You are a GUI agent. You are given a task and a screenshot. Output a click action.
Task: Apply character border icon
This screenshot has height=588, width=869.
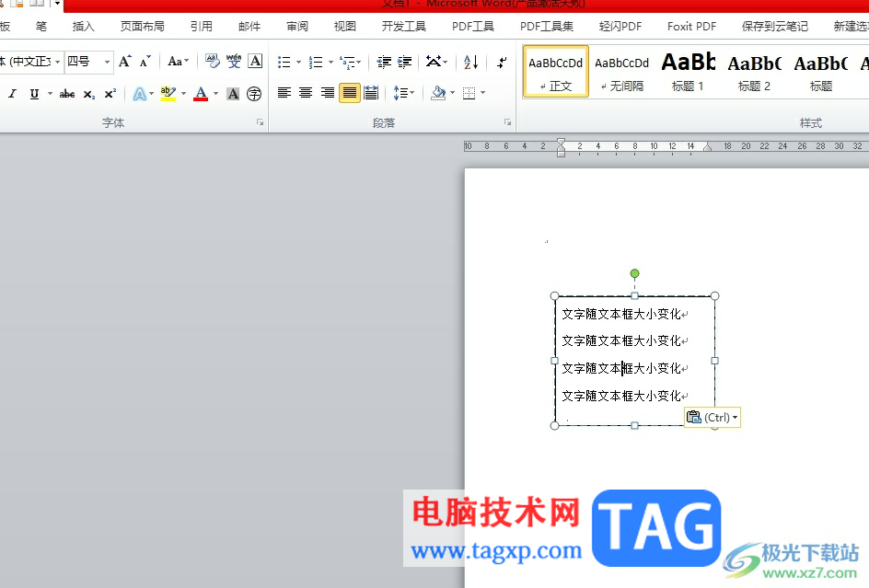pyautogui.click(x=255, y=62)
